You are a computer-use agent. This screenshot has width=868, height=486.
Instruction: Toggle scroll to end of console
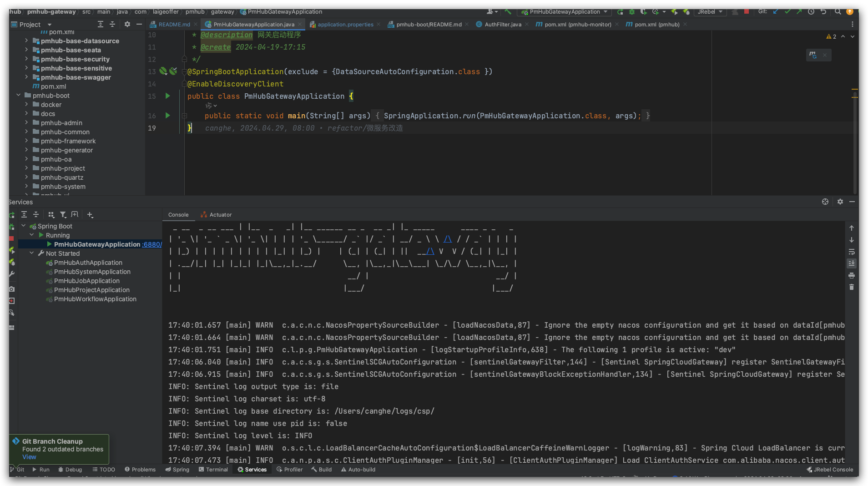coord(852,263)
